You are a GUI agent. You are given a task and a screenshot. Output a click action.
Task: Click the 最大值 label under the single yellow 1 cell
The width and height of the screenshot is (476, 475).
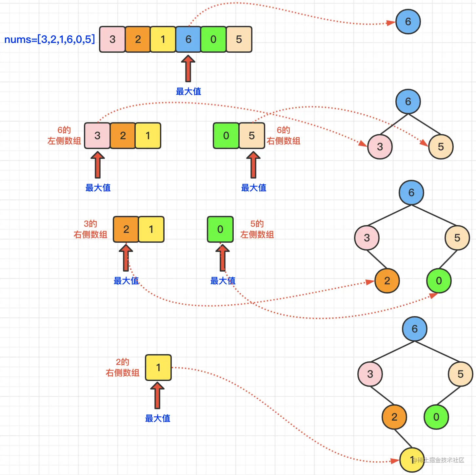coord(158,418)
